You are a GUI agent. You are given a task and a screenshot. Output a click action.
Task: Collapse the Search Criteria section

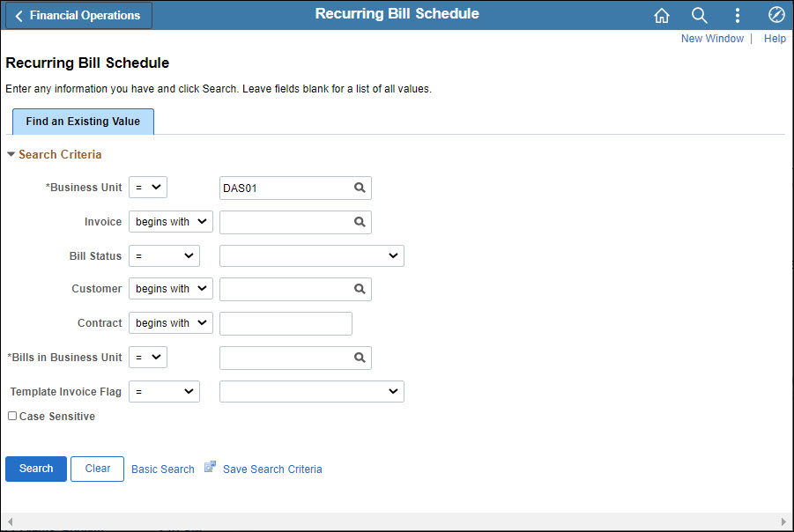(11, 154)
